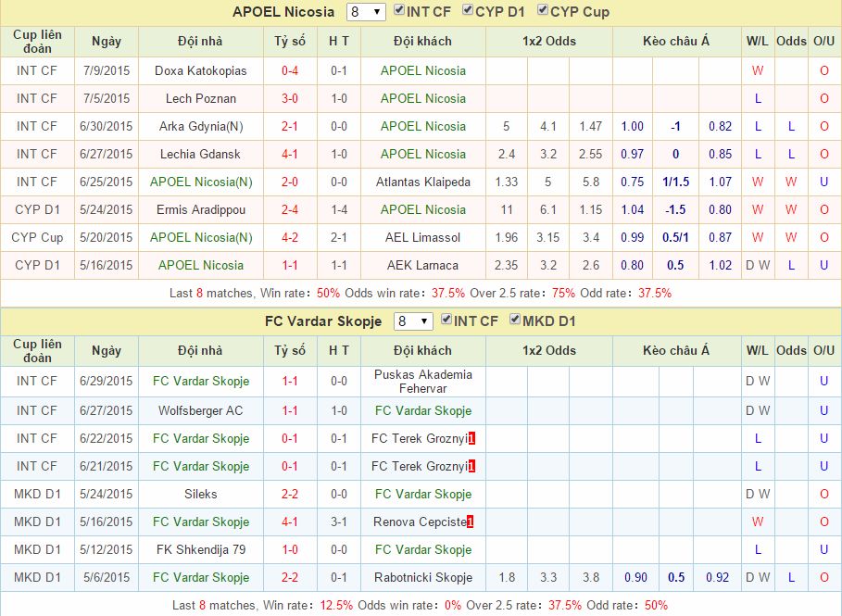Click red card icon in 6/22/2015 row
The image size is (842, 616).
471,439
